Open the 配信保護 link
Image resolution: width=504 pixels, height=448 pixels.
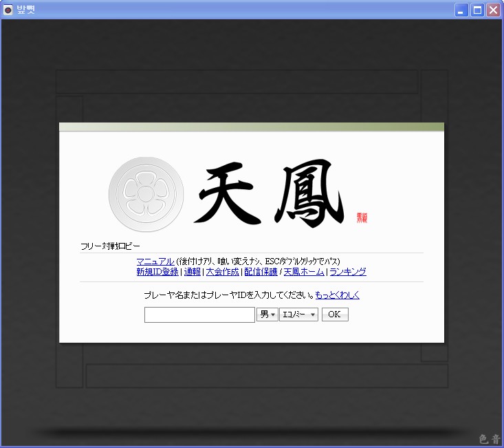(x=261, y=272)
